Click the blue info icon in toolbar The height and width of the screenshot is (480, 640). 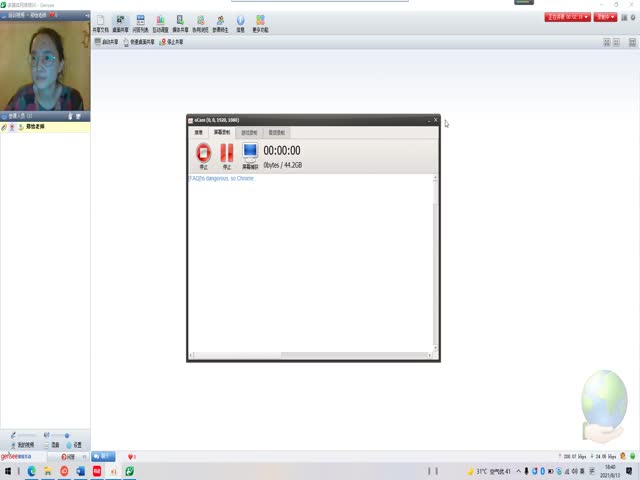coord(240,23)
